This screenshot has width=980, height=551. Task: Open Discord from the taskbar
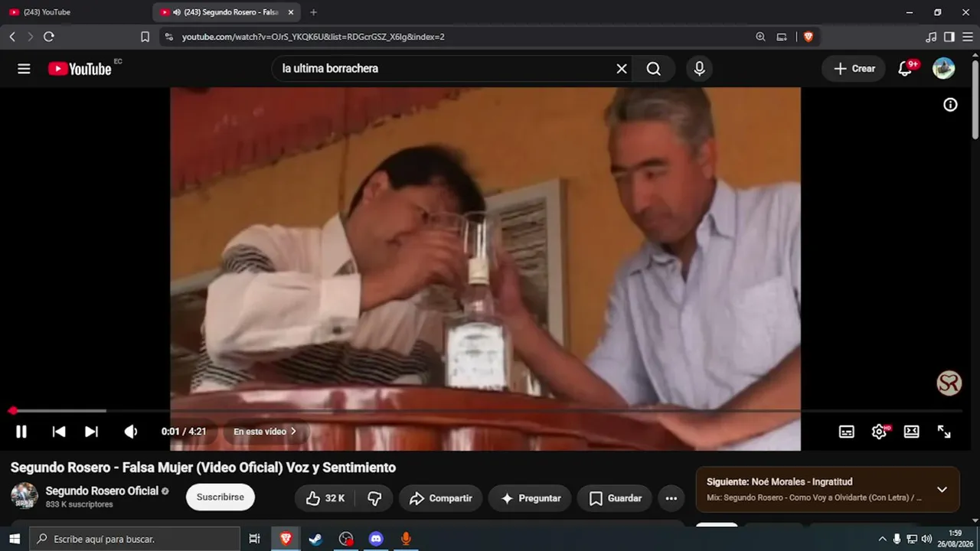tap(376, 539)
